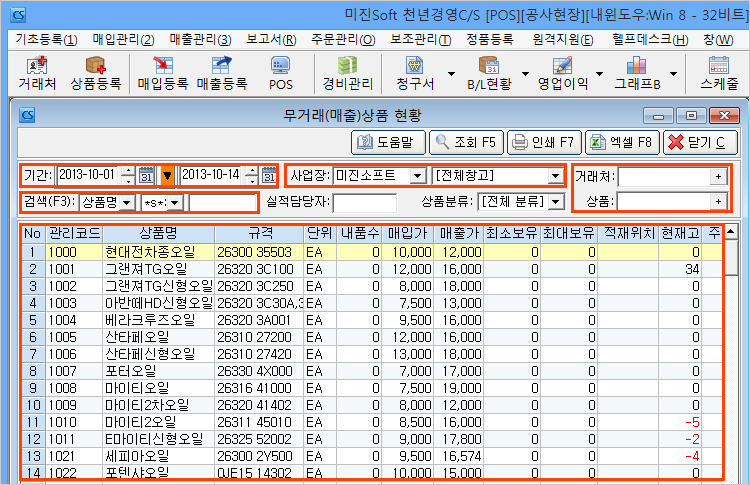This screenshot has height=485, width=750.
Task: Open the 보조관리(T) menu
Action: point(420,40)
